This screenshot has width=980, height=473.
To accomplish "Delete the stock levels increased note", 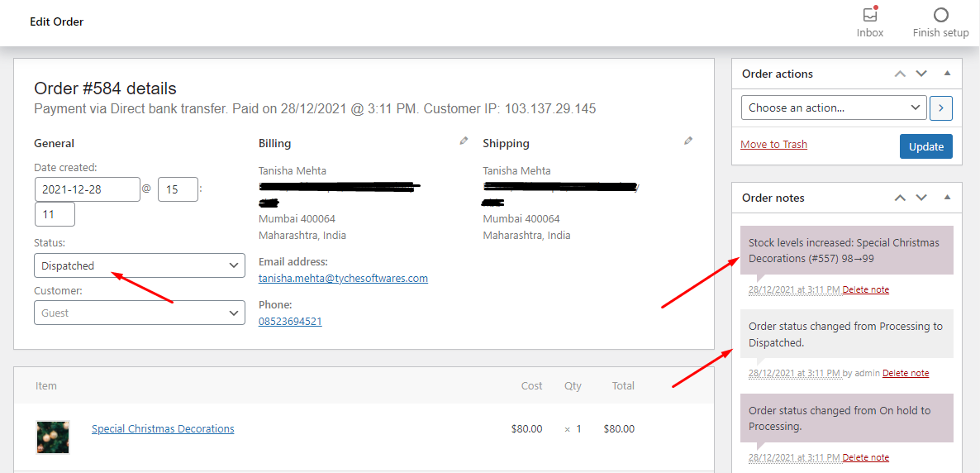I will point(866,289).
